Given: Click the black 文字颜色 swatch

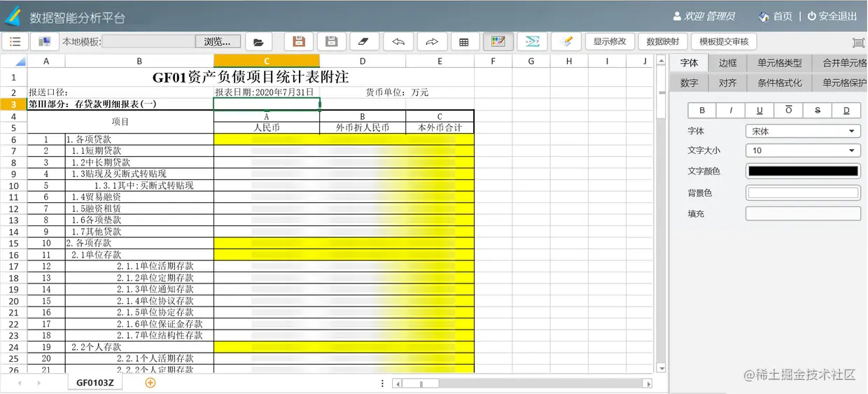Looking at the screenshot, I should [x=803, y=171].
